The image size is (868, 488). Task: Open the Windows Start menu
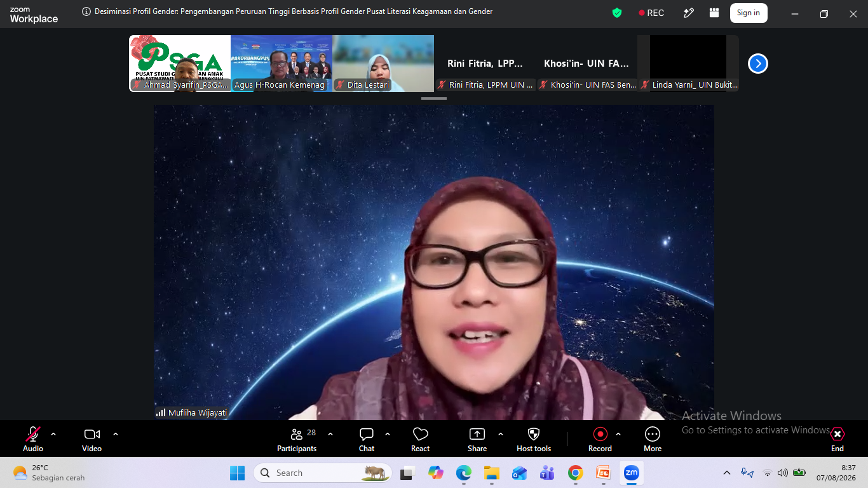[237, 473]
